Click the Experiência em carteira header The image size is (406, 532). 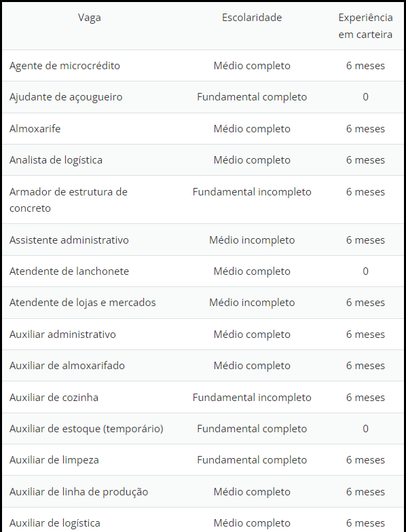365,26
